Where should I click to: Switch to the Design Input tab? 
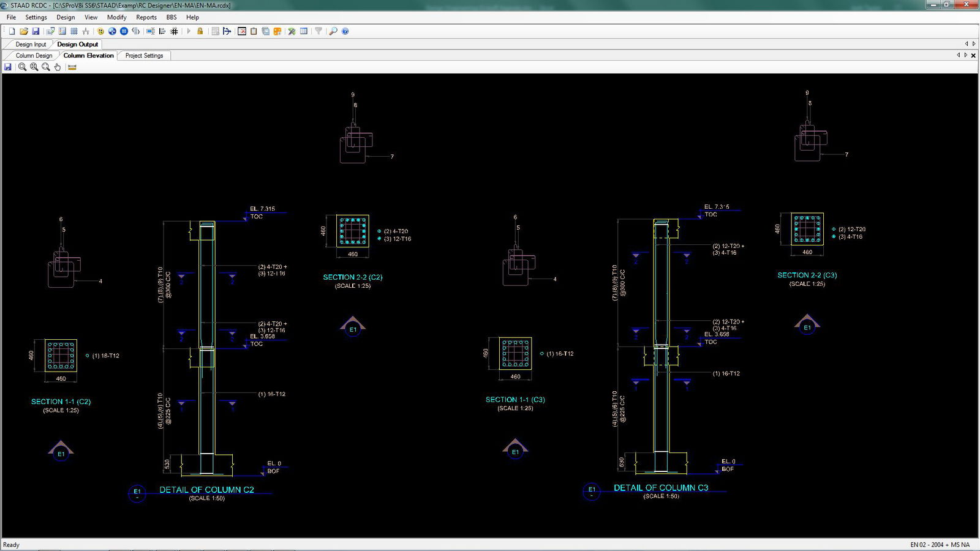pyautogui.click(x=31, y=44)
